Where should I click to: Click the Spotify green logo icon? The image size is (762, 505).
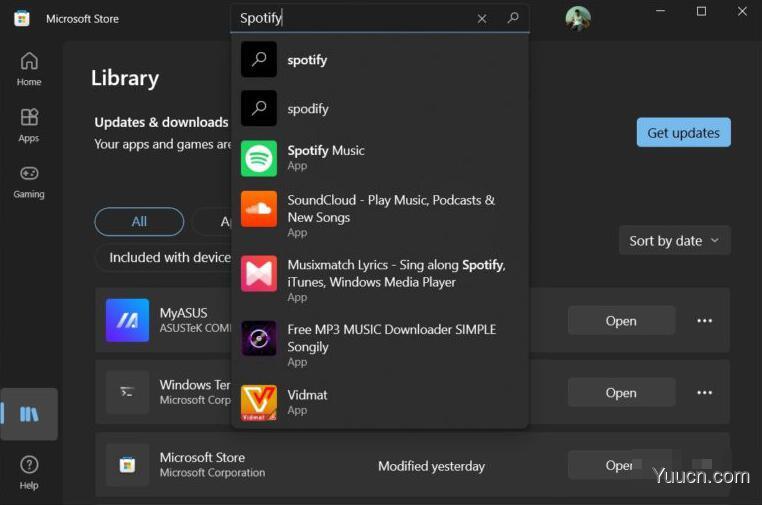259,158
